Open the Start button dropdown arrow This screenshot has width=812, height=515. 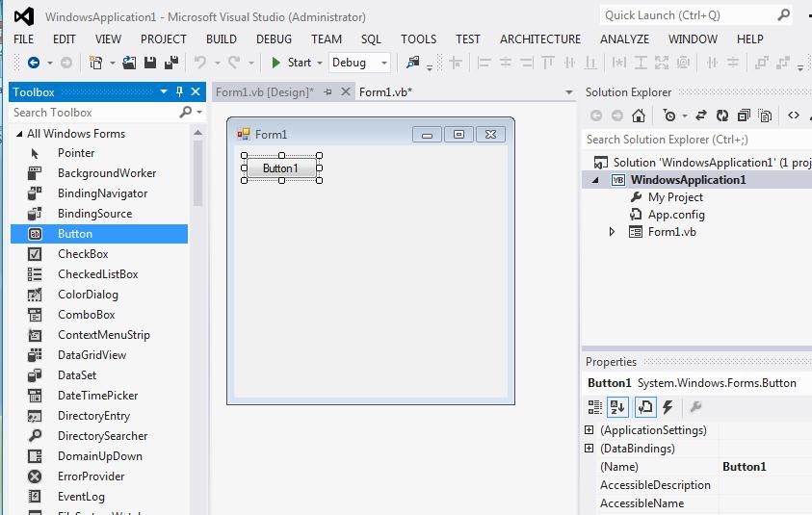320,63
